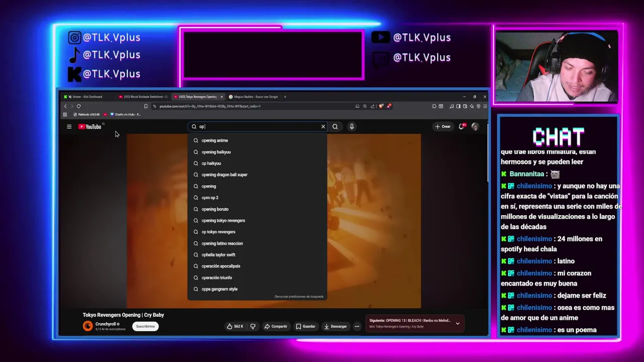Share the video with Compartir
The height and width of the screenshot is (362, 644).
point(276,326)
